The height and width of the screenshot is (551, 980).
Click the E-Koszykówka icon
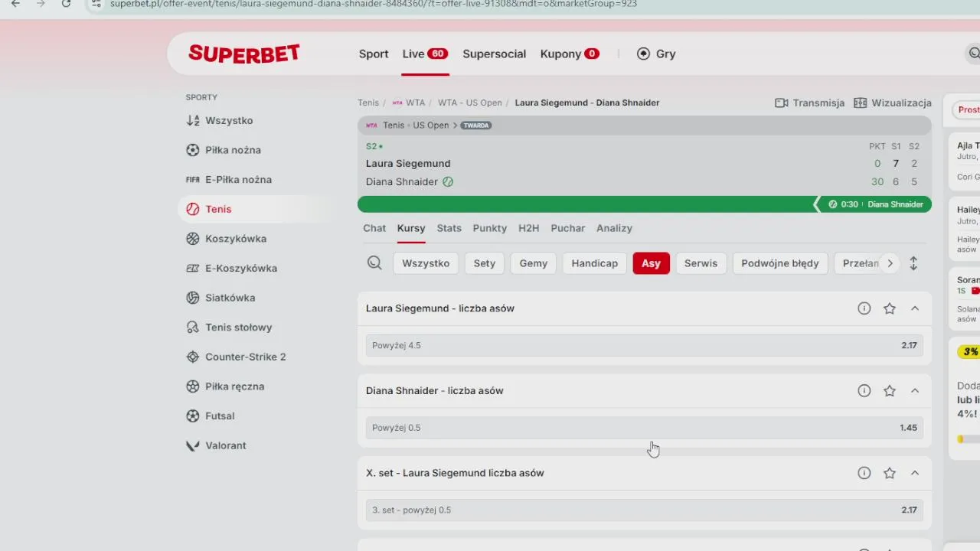point(193,269)
